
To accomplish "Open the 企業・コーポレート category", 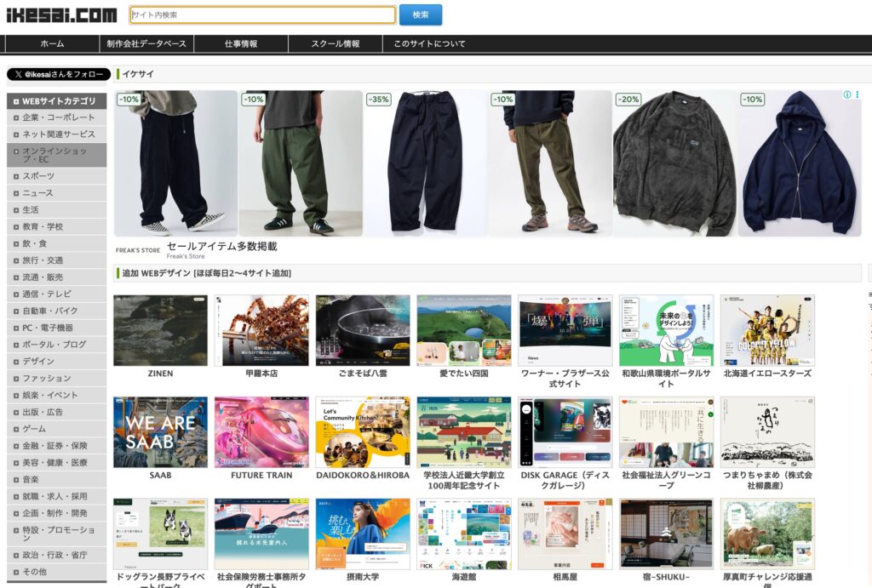I will click(58, 117).
